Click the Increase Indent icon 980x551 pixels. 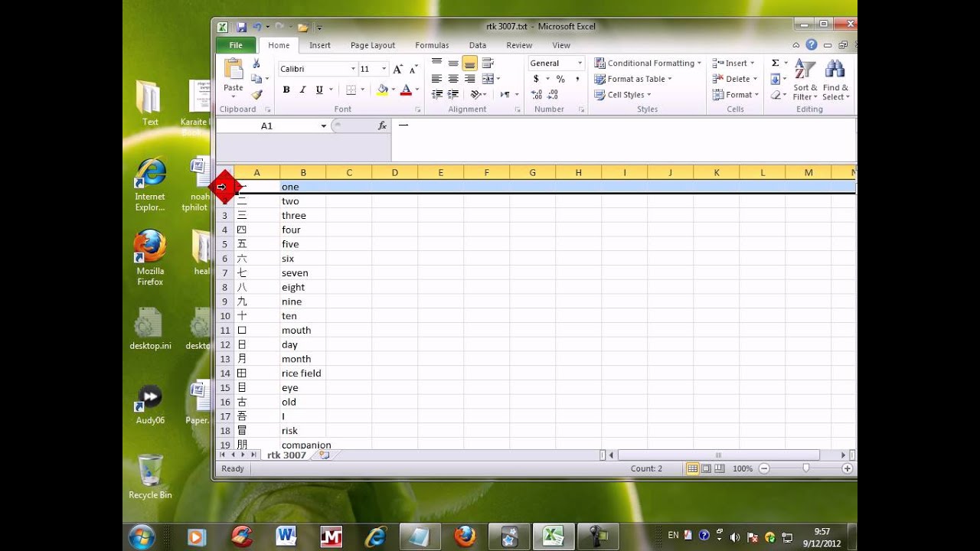tap(453, 95)
